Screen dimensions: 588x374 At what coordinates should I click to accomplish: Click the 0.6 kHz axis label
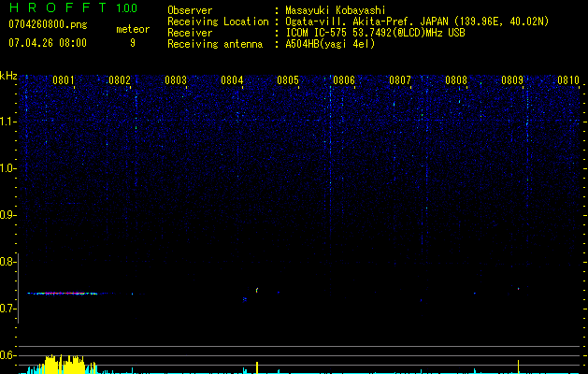coord(7,355)
